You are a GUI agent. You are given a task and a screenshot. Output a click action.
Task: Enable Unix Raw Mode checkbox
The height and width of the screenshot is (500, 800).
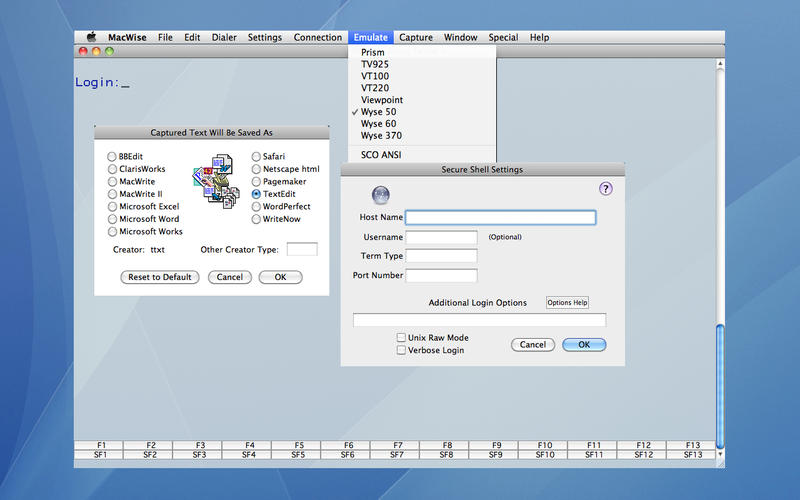[402, 337]
